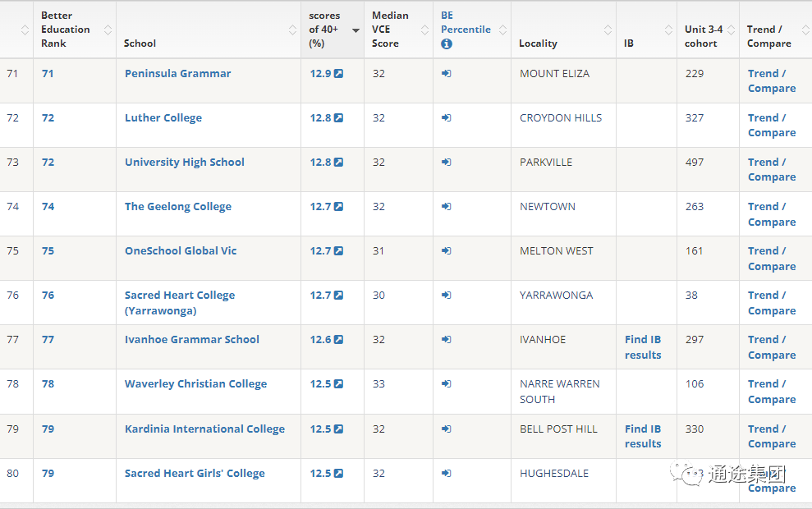Open Trend / Compare for OneSchool Global Vic
The height and width of the screenshot is (509, 812).
(x=772, y=259)
